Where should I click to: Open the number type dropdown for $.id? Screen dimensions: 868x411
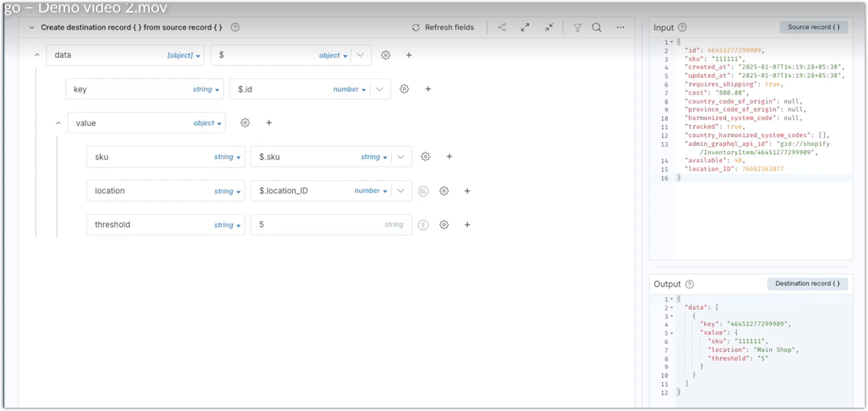click(349, 89)
